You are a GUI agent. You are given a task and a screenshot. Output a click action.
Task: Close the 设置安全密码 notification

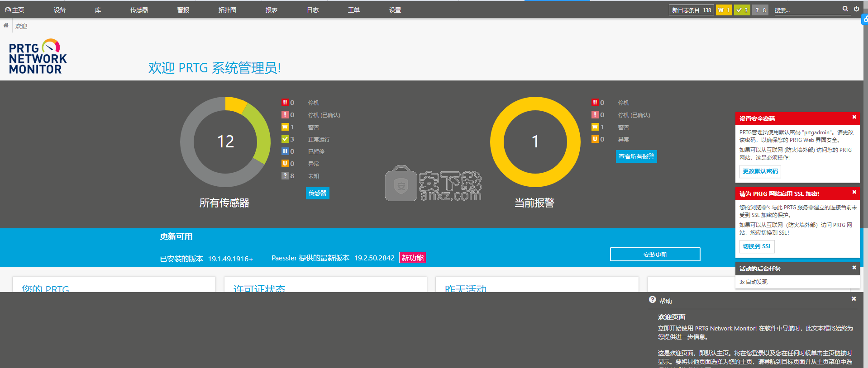click(x=854, y=117)
